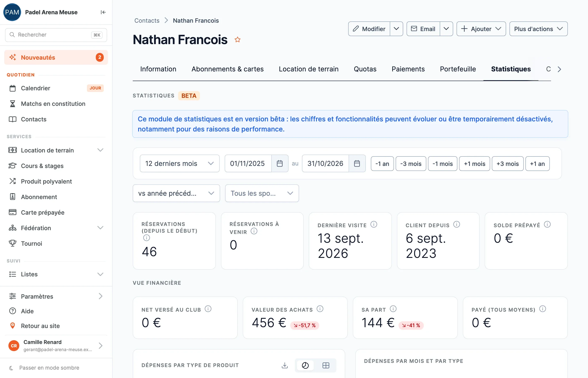The width and height of the screenshot is (588, 378).
Task: Open Nouveautés in the sidebar
Action: click(x=56, y=58)
